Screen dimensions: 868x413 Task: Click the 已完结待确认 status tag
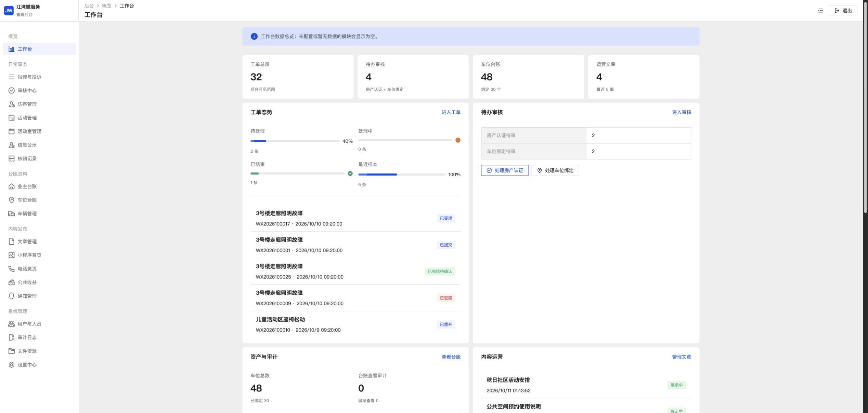(440, 271)
